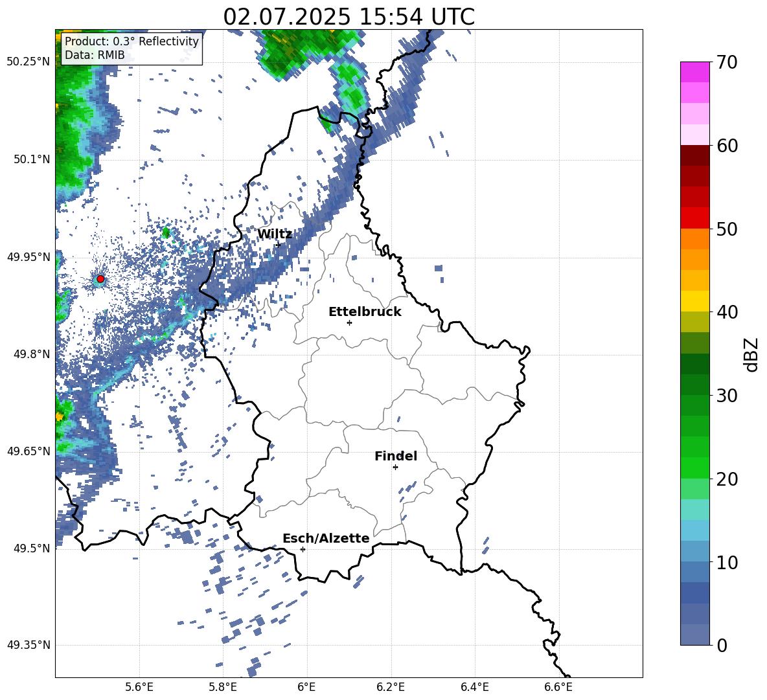
Task: Click the 6.6°E longitude tick label
Action: coord(558,687)
